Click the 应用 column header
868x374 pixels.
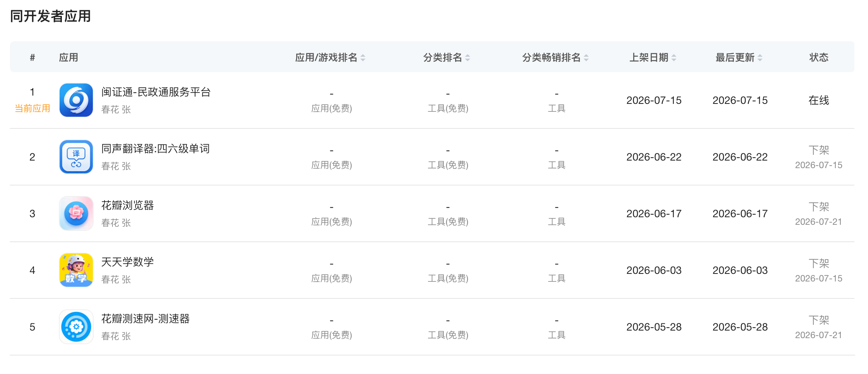click(68, 57)
